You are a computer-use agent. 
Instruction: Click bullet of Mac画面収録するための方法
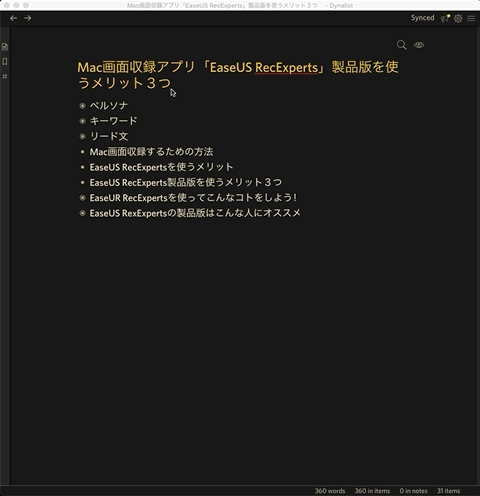(x=82, y=152)
